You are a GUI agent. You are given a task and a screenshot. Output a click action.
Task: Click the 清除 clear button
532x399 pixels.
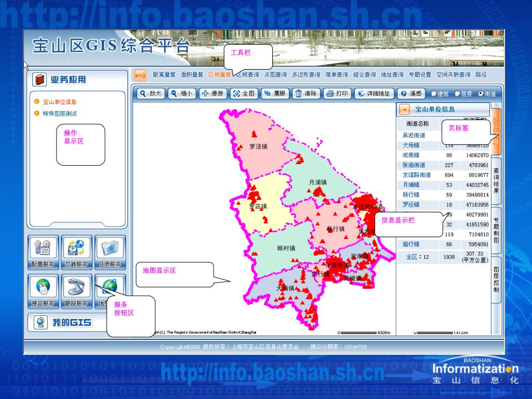(x=306, y=94)
